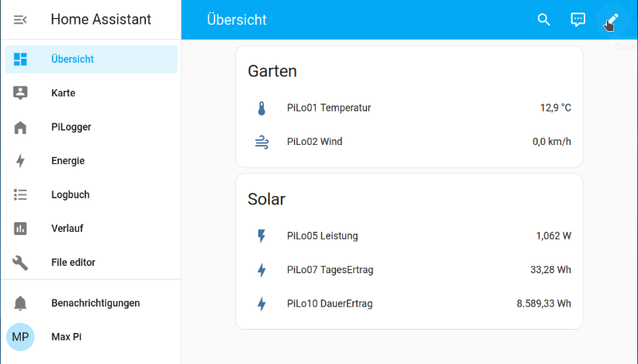Image resolution: width=638 pixels, height=364 pixels.
Task: Open the Karte map page
Action: point(63,93)
